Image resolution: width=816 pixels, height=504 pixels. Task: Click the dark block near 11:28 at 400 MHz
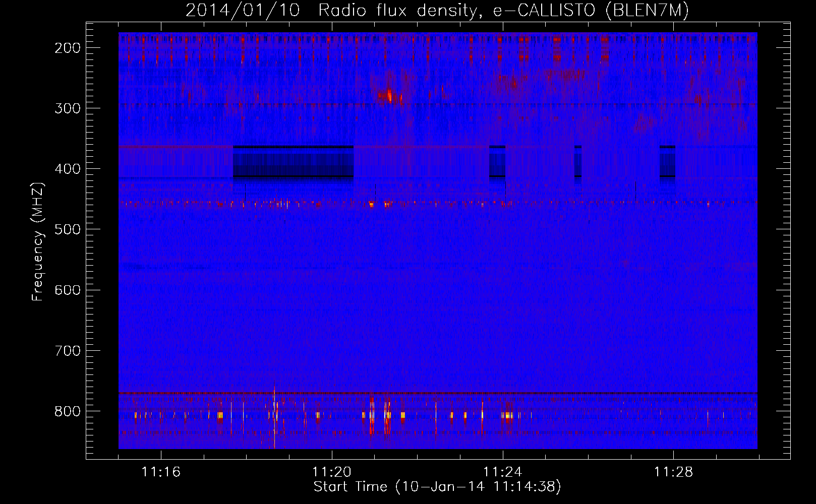coord(668,161)
